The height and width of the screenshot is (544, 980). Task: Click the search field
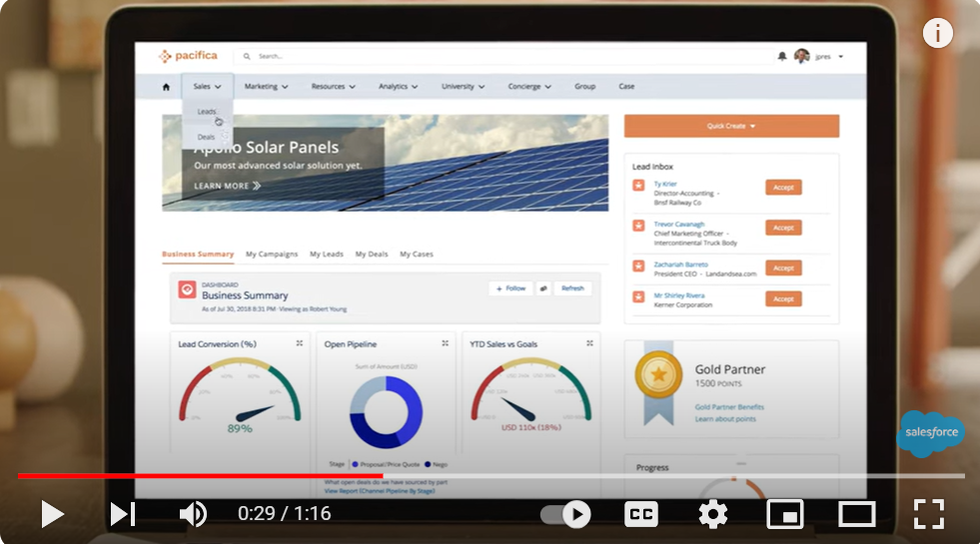(503, 56)
